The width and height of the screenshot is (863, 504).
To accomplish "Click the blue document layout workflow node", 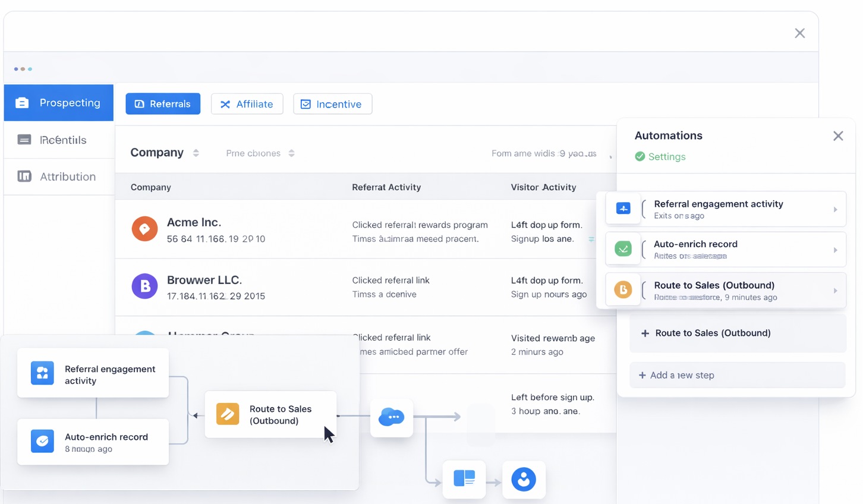I will pos(464,478).
